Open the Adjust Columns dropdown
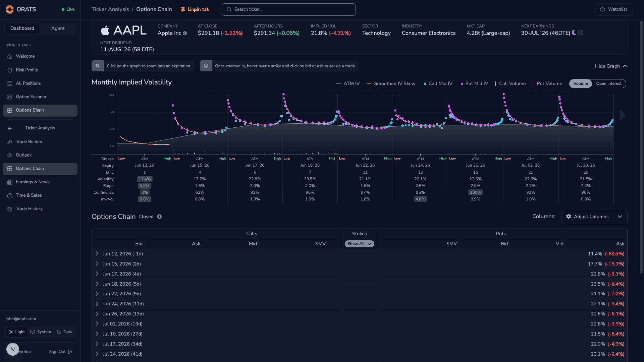Screen dimensions: 644x362 tap(594, 217)
